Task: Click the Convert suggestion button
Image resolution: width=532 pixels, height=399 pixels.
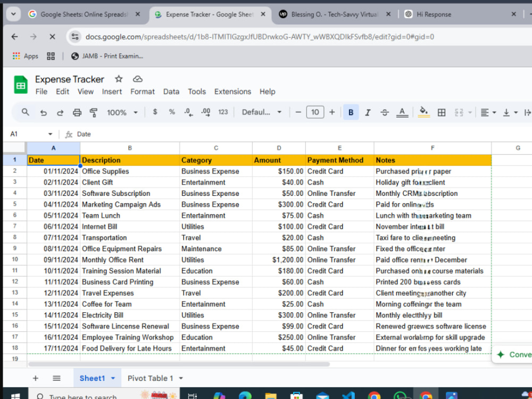Action: click(x=512, y=354)
